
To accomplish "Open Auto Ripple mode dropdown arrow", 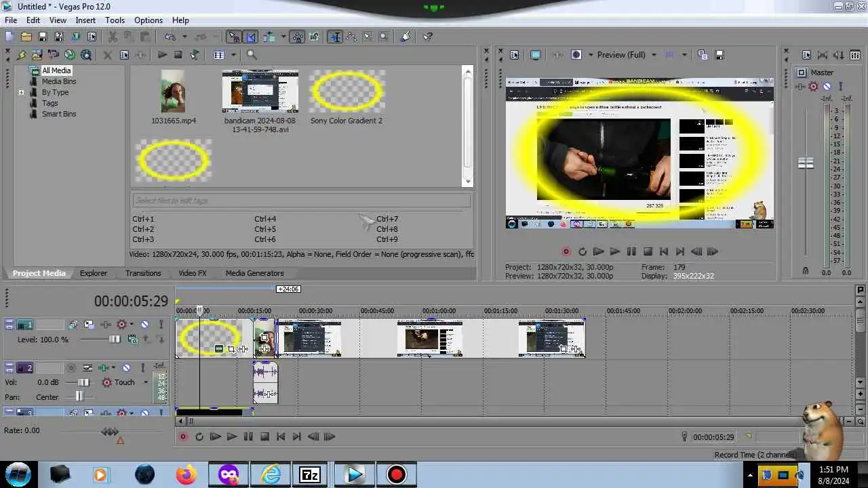I will [283, 37].
